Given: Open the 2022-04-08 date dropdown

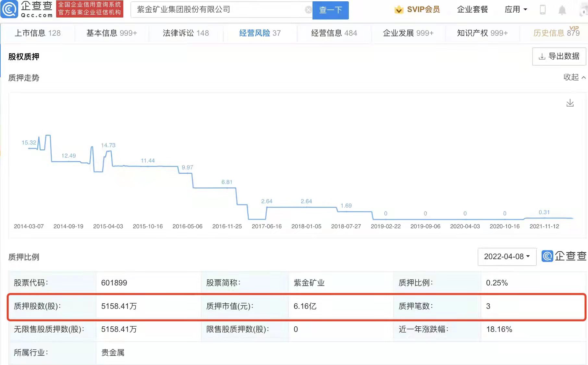Looking at the screenshot, I should (x=507, y=257).
